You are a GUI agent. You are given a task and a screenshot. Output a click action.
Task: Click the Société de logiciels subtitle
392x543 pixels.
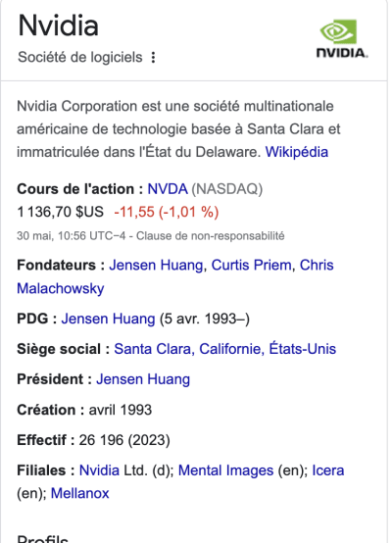(x=80, y=57)
